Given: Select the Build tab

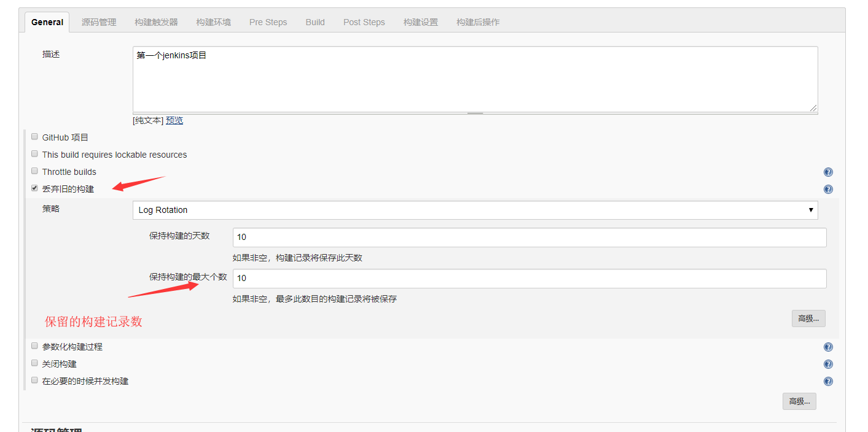Looking at the screenshot, I should pyautogui.click(x=315, y=22).
